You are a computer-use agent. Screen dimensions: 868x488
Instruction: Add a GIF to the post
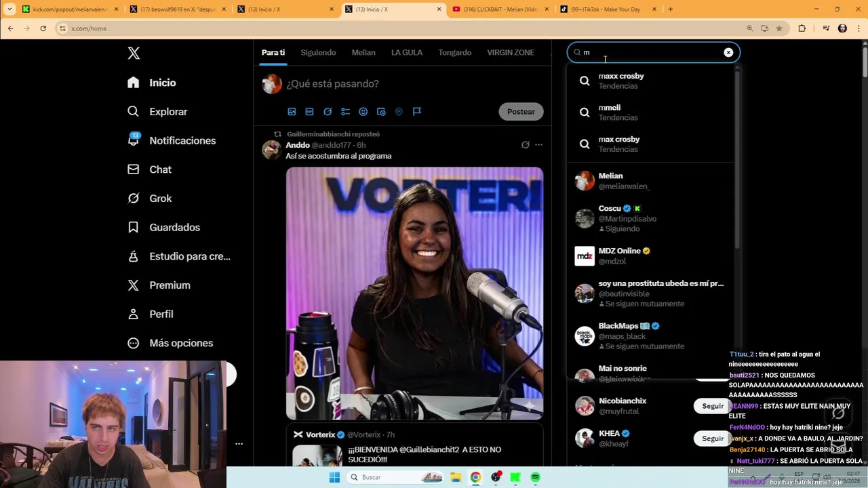(309, 112)
